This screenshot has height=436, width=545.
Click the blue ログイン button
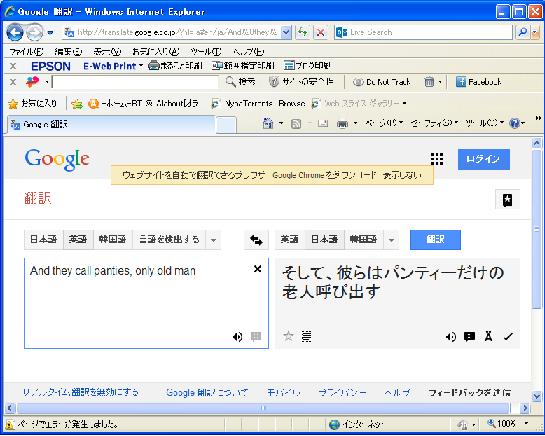(484, 159)
